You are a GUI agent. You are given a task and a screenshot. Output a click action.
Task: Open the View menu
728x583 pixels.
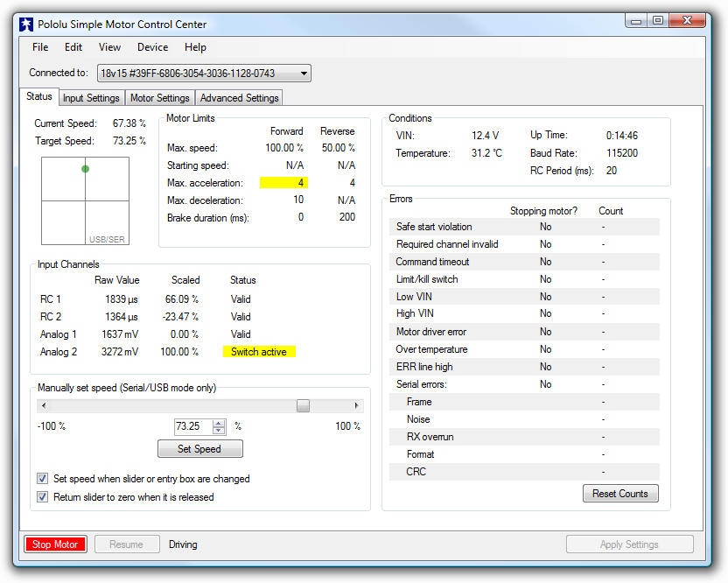tap(109, 47)
